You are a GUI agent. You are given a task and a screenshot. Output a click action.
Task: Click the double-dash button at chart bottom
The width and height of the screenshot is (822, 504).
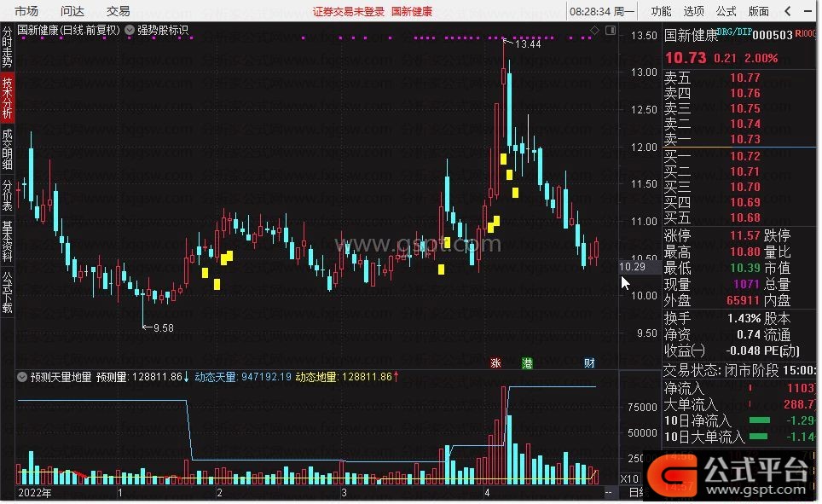(x=608, y=492)
